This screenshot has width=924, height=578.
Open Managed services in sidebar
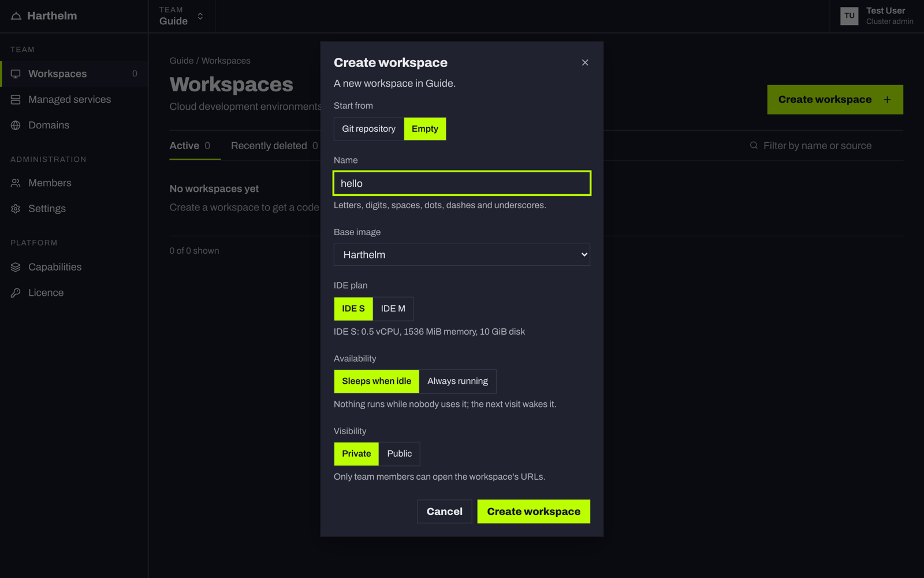74,99
